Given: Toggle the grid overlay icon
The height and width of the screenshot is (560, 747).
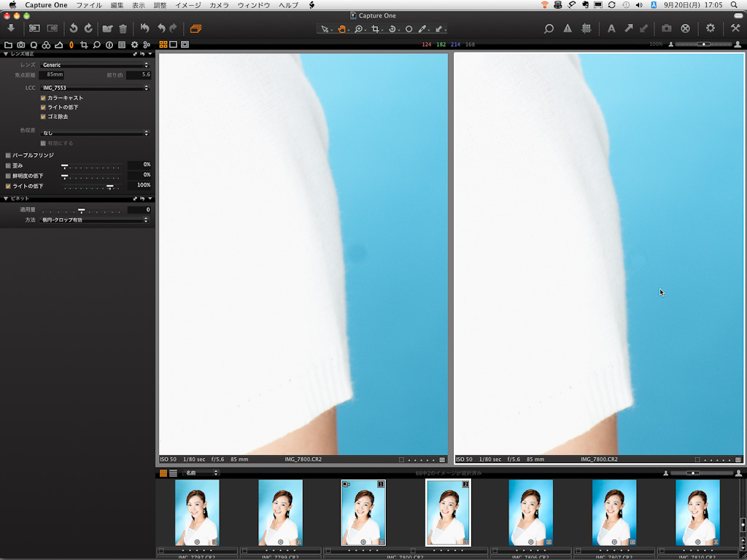Looking at the screenshot, I should (x=586, y=28).
